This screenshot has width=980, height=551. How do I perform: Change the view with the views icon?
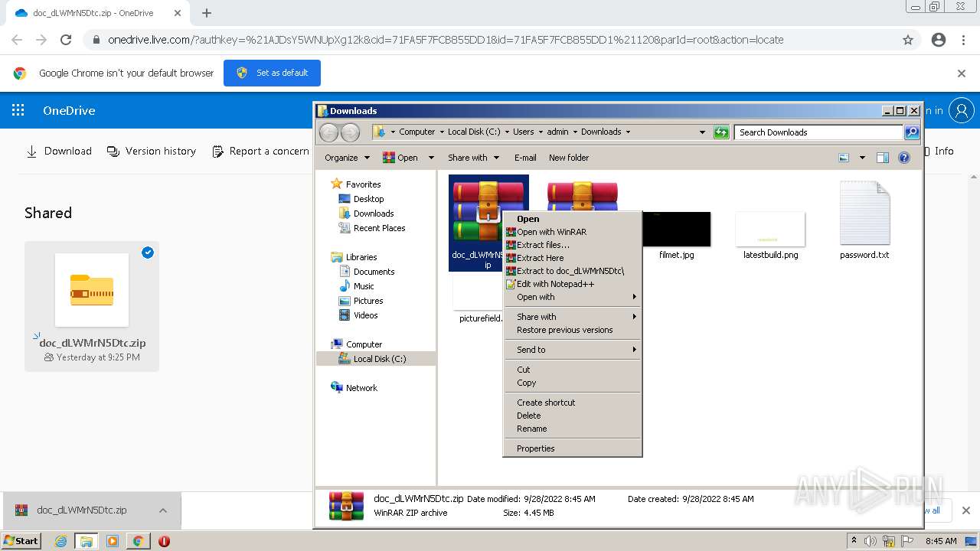844,158
